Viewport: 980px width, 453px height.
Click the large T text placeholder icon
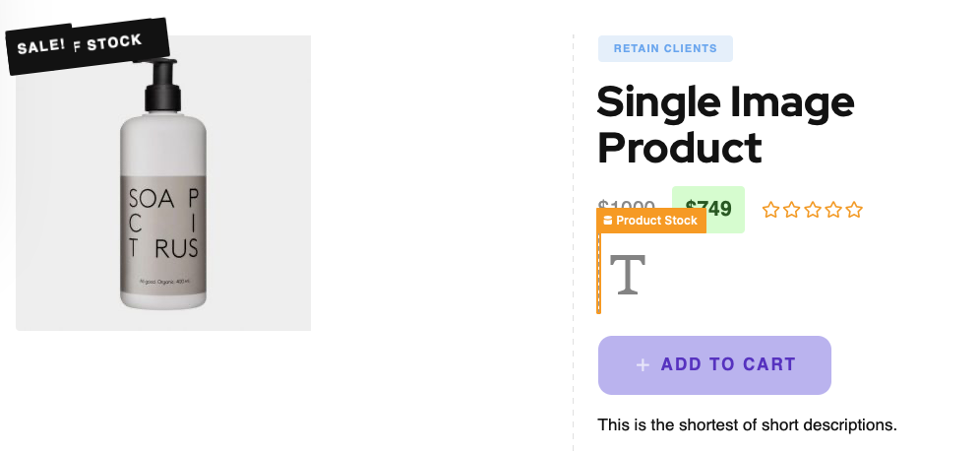pyautogui.click(x=628, y=275)
